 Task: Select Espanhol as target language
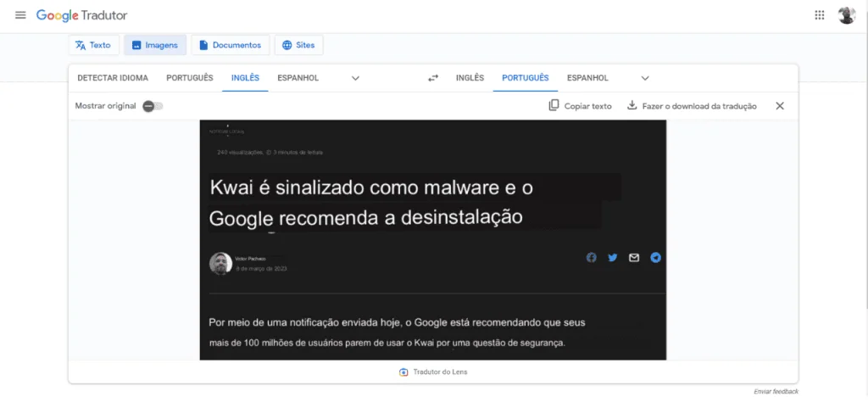click(587, 78)
